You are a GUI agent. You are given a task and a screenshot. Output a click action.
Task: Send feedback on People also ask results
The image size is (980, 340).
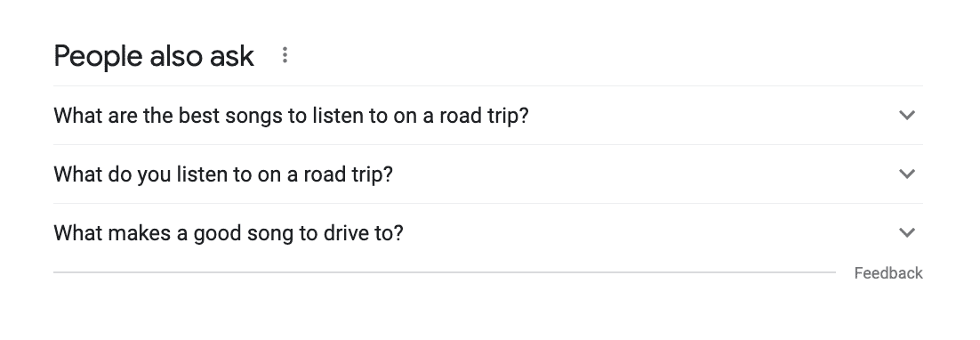point(888,273)
